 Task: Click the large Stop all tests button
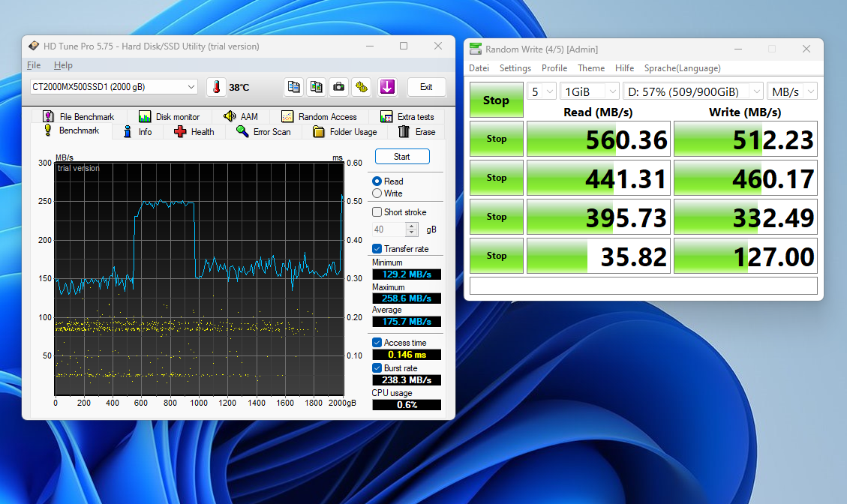coord(497,100)
